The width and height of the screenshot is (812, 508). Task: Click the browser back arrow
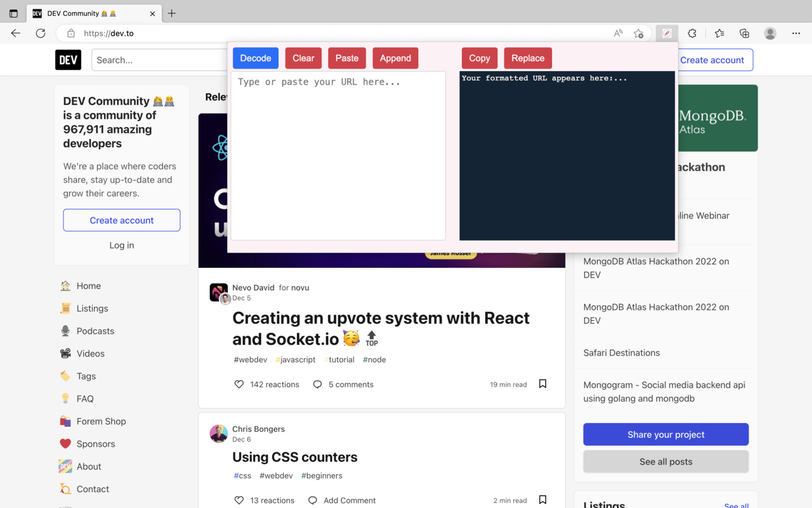click(16, 33)
